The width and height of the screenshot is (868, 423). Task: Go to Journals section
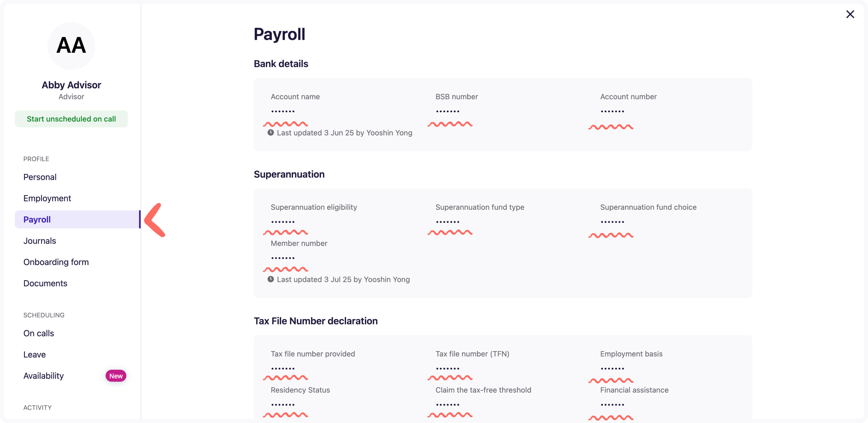[x=40, y=240]
